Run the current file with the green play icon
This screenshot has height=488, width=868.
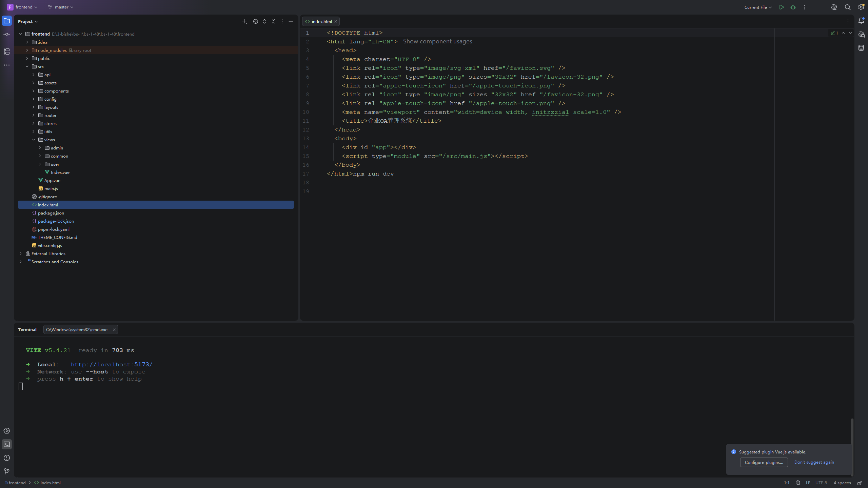(782, 7)
